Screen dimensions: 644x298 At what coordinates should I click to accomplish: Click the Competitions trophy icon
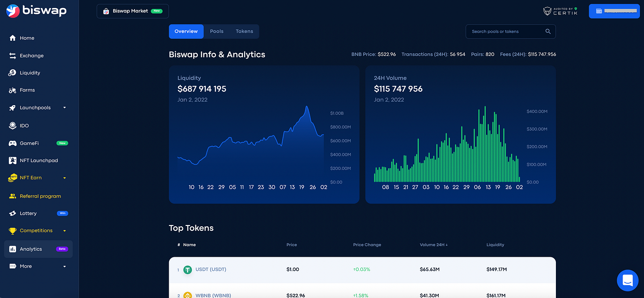pyautogui.click(x=13, y=231)
